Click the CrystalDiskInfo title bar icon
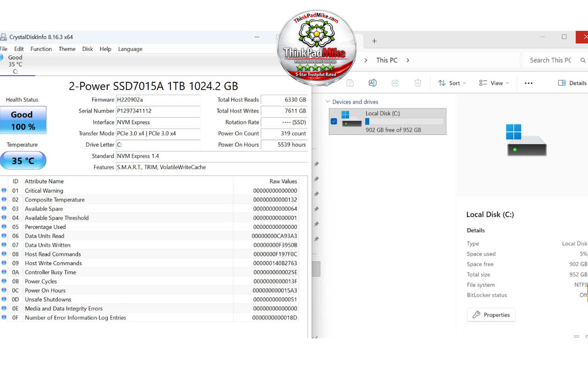Viewport: 588px width, 369px height. pos(3,37)
